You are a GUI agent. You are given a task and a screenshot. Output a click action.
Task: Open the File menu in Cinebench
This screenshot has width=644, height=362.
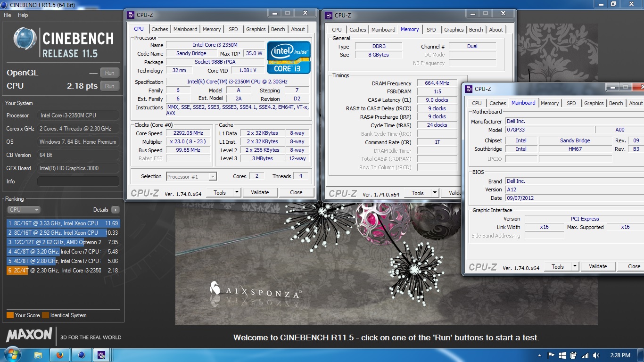7,15
